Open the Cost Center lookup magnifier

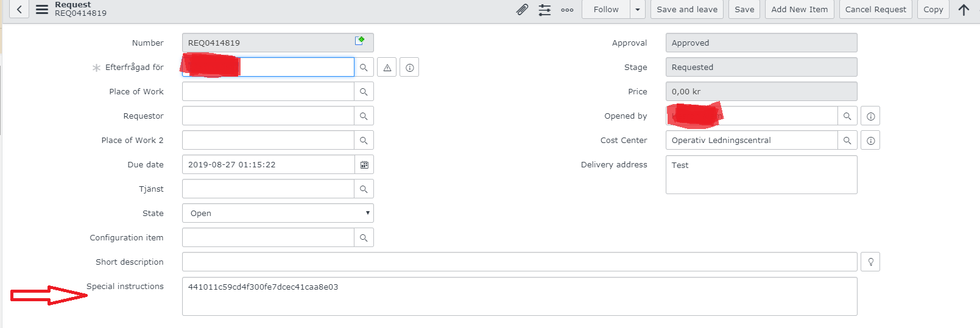coord(847,140)
